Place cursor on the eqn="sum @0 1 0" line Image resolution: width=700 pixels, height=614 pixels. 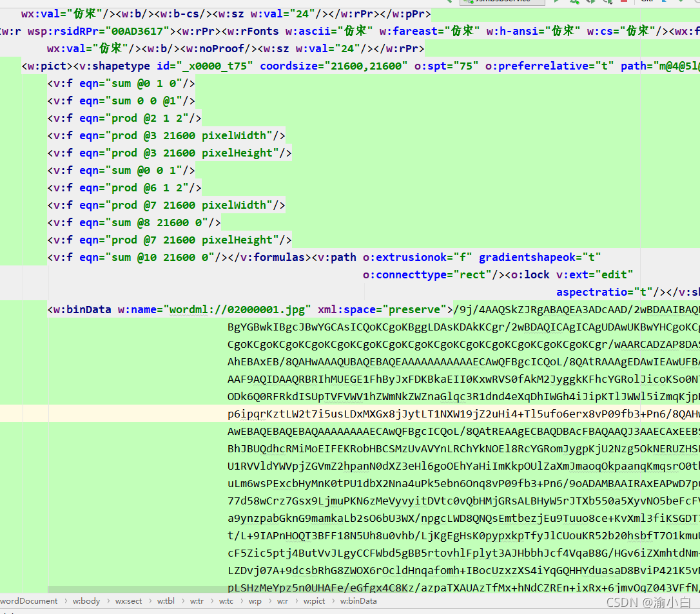[121, 84]
